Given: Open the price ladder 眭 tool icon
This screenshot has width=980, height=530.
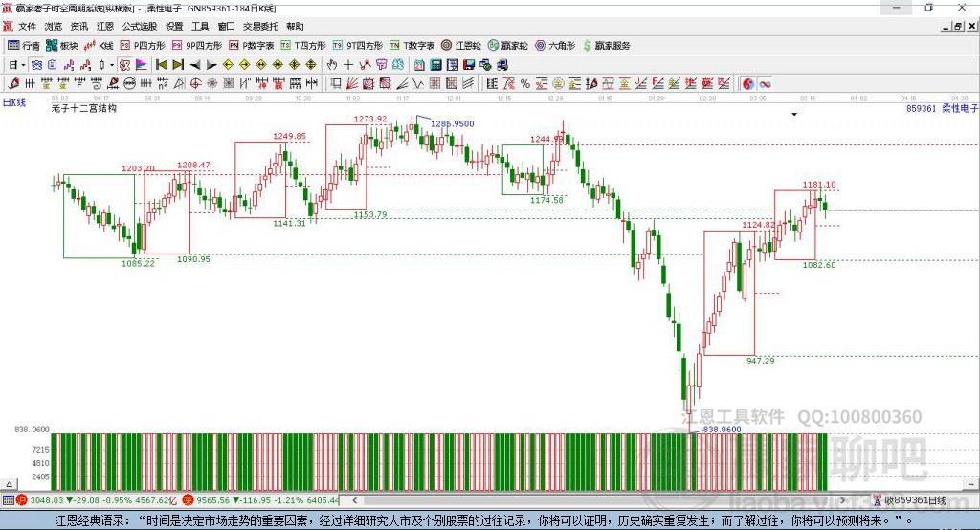Looking at the screenshot, I should tap(492, 84).
